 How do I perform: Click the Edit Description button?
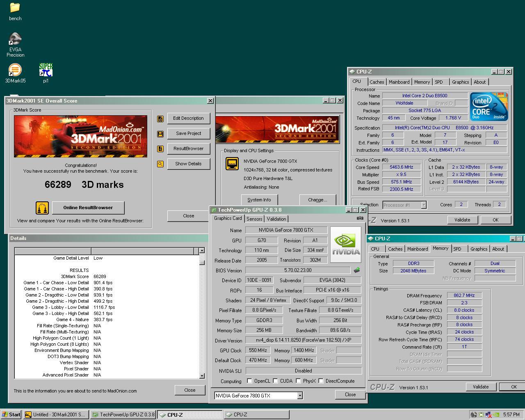188,119
